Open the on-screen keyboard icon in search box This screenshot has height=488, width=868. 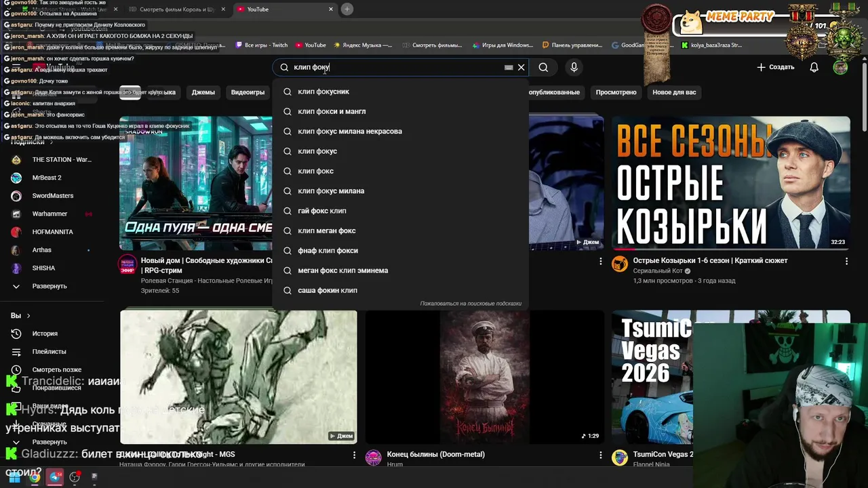509,67
